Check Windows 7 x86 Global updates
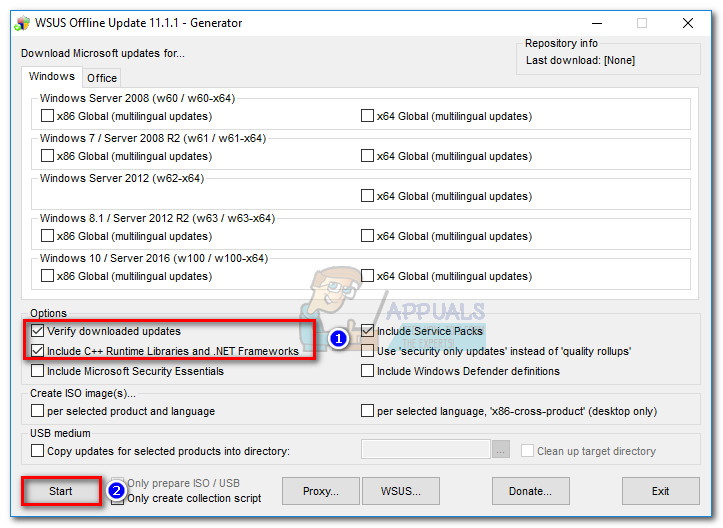This screenshot has height=528, width=723. 47,155
